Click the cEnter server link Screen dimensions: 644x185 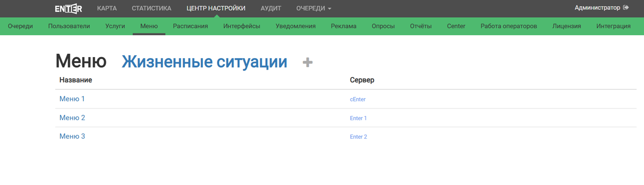pyautogui.click(x=358, y=99)
